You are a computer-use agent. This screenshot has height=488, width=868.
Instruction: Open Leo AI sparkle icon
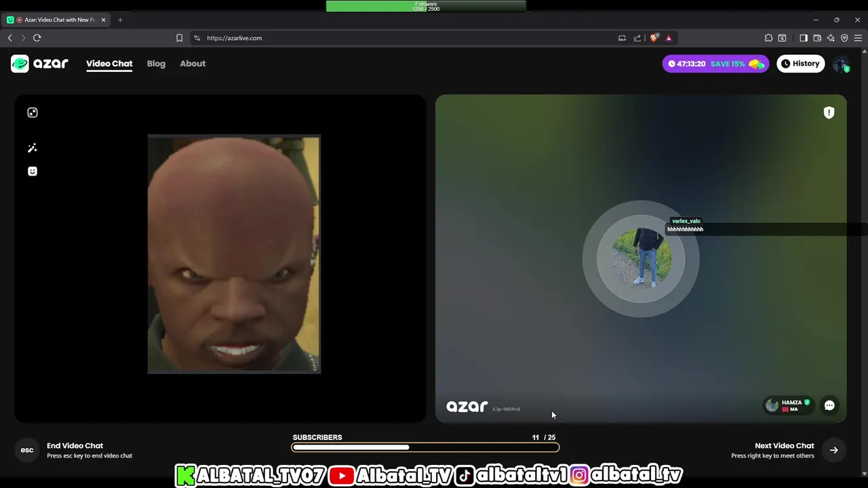pyautogui.click(x=831, y=38)
